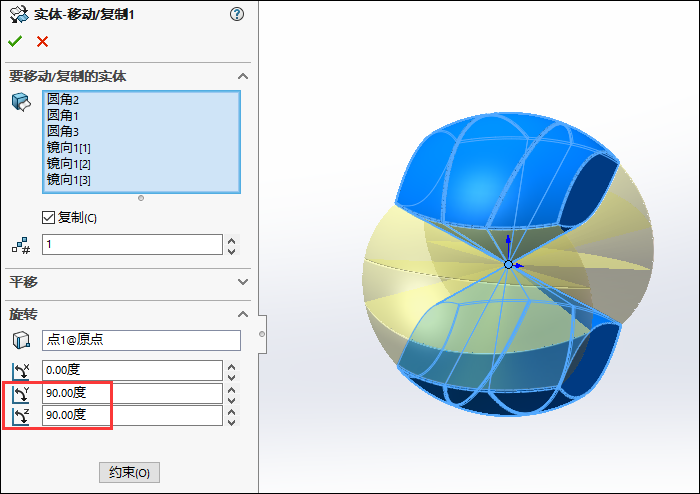Collapse the 旋转 rotate section
The image size is (700, 494).
pyautogui.click(x=243, y=314)
